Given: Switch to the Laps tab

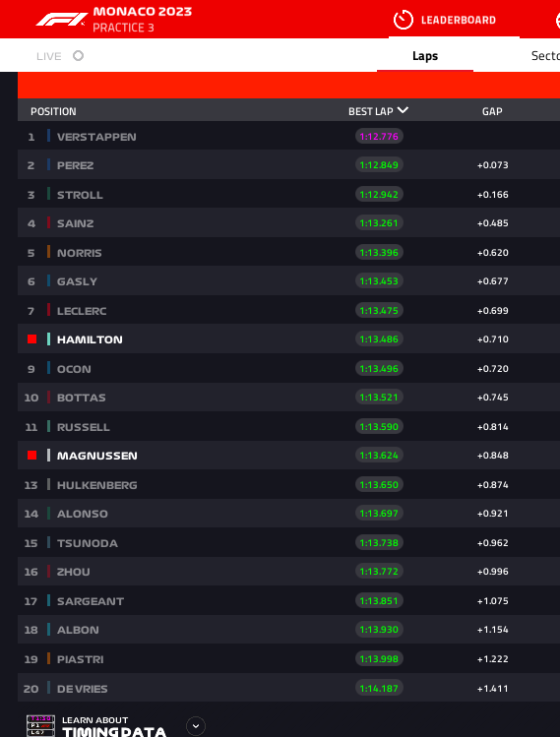Looking at the screenshot, I should (425, 56).
